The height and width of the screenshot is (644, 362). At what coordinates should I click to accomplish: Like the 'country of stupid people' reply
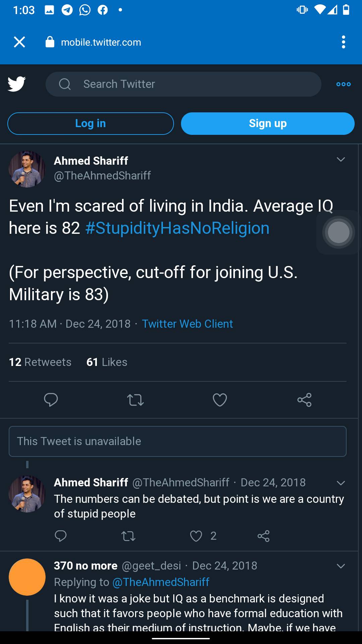tap(196, 536)
